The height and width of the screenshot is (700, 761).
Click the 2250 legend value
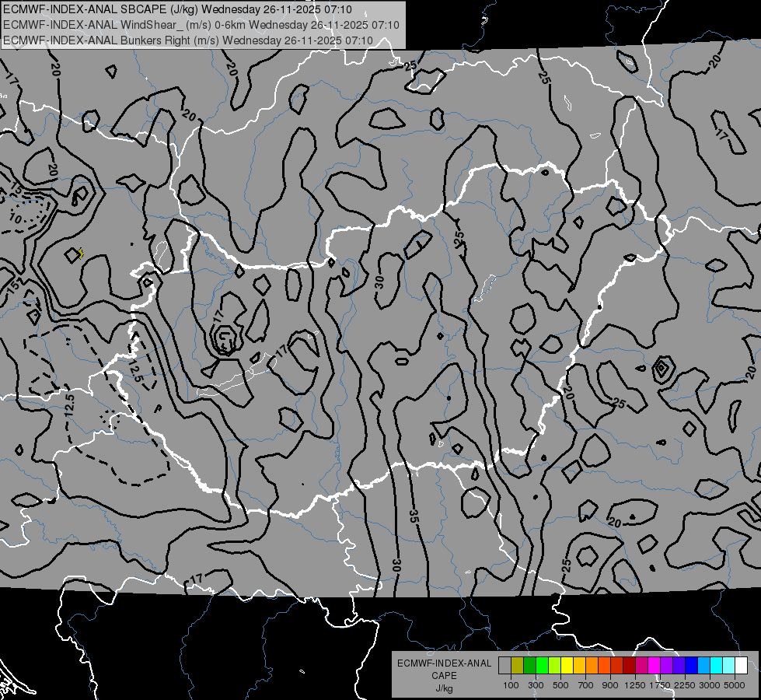click(684, 685)
